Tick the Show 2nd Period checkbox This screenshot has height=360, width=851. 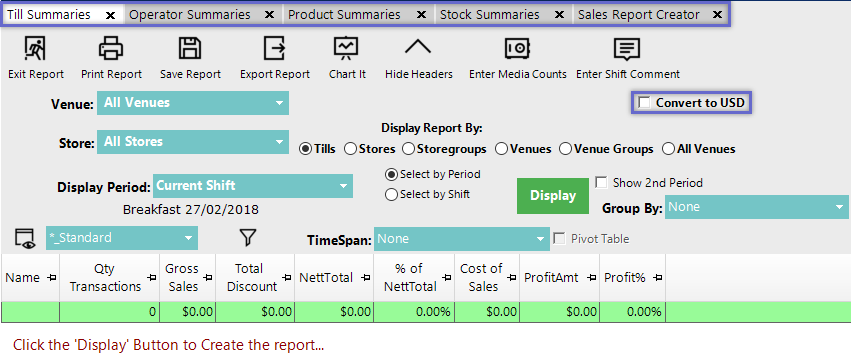point(601,182)
